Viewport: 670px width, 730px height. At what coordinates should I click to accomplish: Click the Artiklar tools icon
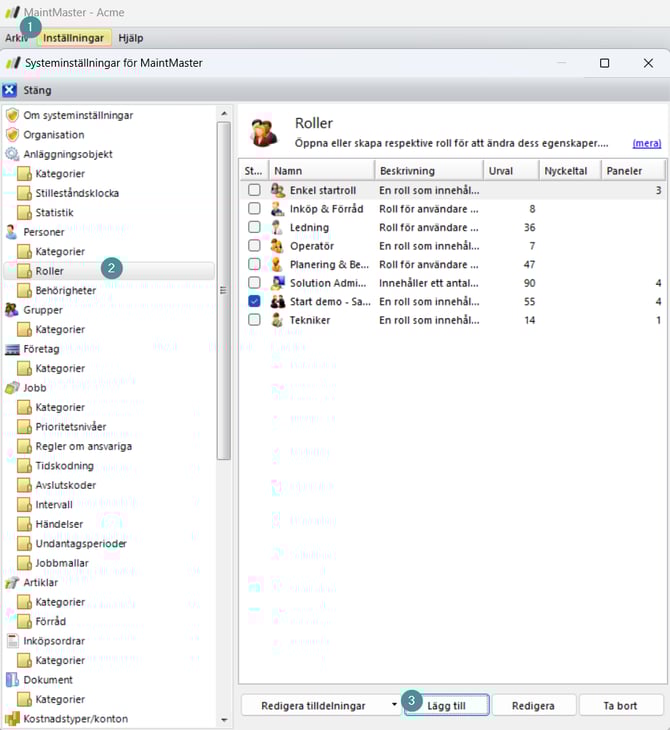coord(12,582)
